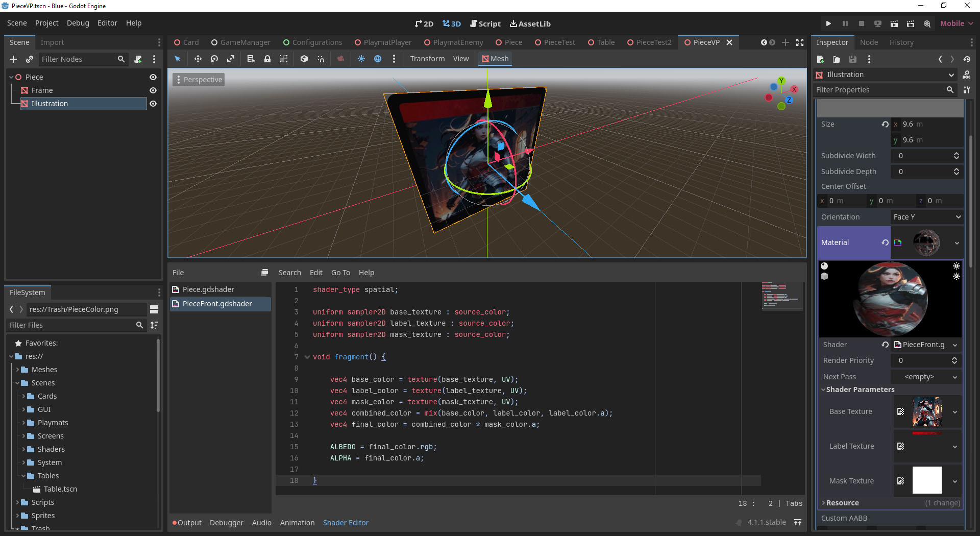Open the Base Texture dropdown arrow
The image size is (980, 536).
click(x=955, y=412)
